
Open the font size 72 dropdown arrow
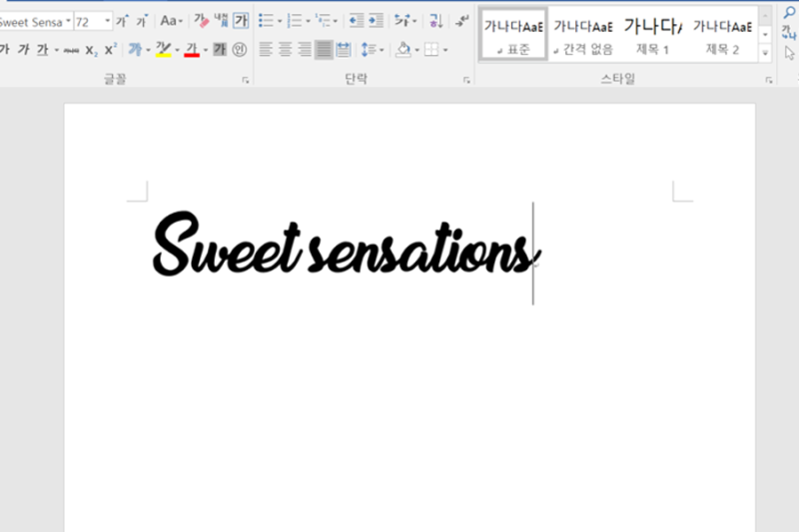click(108, 21)
